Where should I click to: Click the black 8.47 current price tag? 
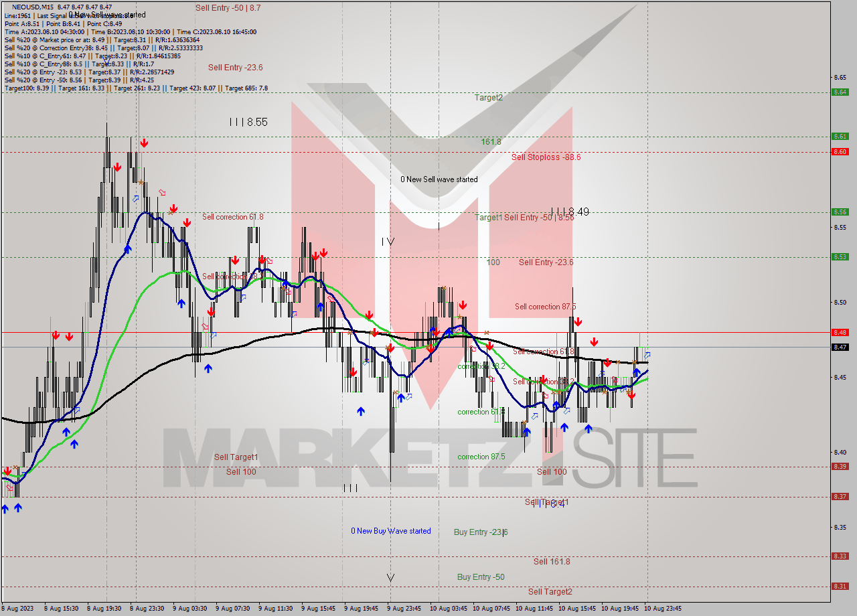pos(840,348)
